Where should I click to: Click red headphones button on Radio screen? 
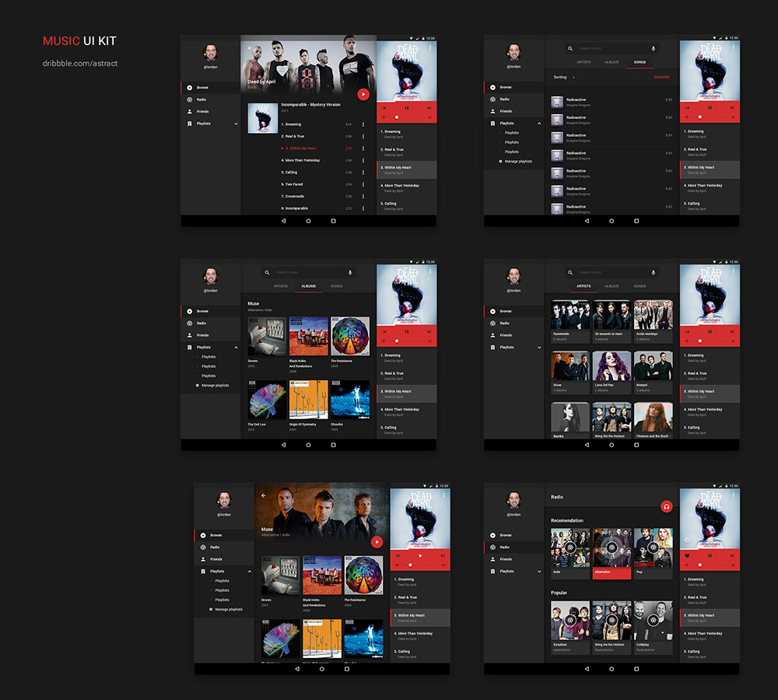click(x=667, y=506)
